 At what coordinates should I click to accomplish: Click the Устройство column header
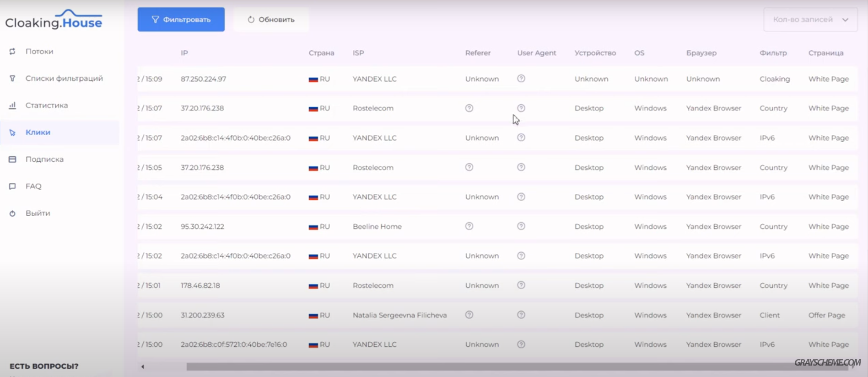click(595, 53)
